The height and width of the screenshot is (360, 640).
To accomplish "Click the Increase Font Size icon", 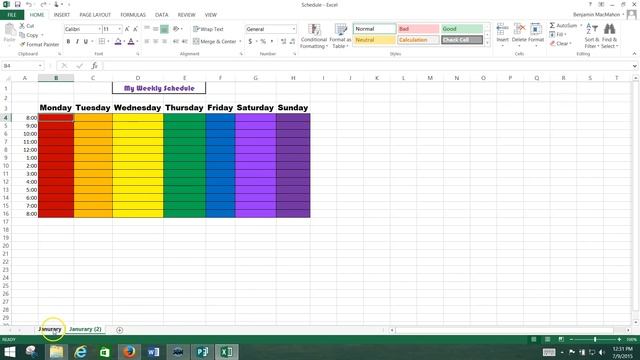I will tap(127, 29).
